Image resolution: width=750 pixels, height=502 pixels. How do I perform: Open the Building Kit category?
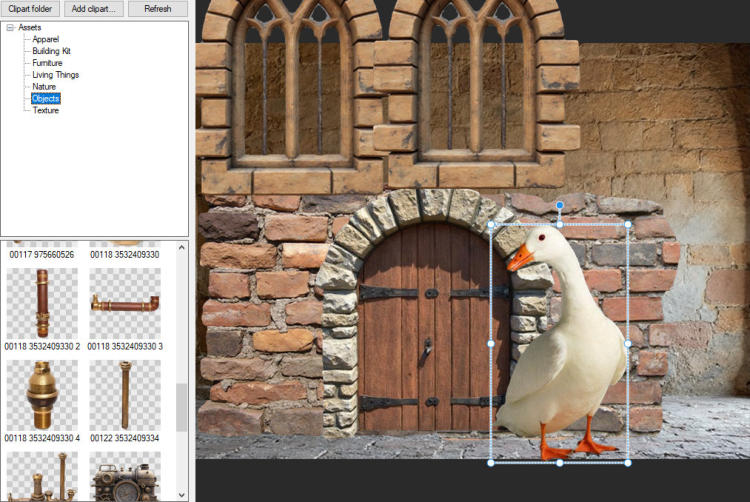pyautogui.click(x=51, y=51)
